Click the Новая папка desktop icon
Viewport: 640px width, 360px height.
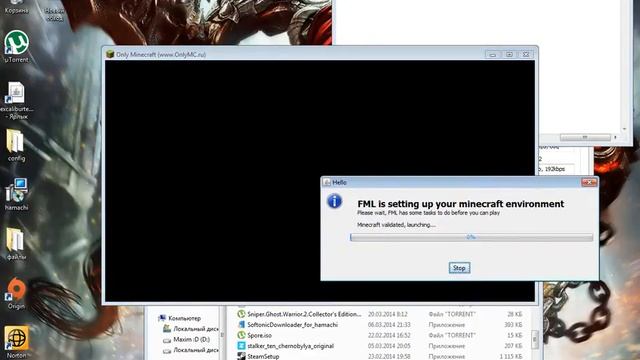[54, 14]
